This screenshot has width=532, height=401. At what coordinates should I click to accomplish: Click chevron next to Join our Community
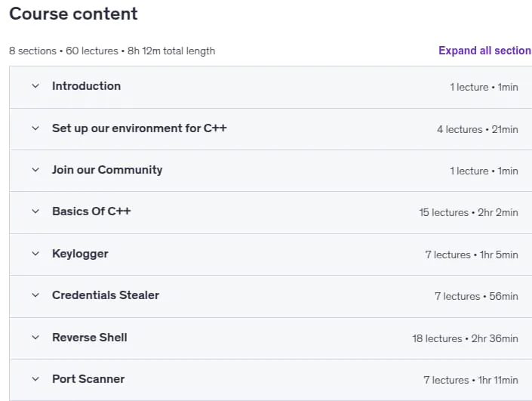pyautogui.click(x=35, y=170)
